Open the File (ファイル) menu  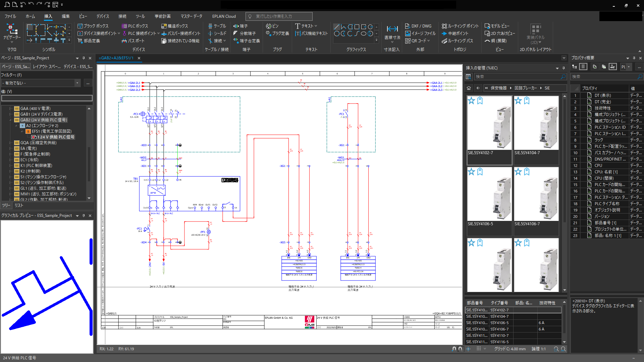(x=10, y=16)
